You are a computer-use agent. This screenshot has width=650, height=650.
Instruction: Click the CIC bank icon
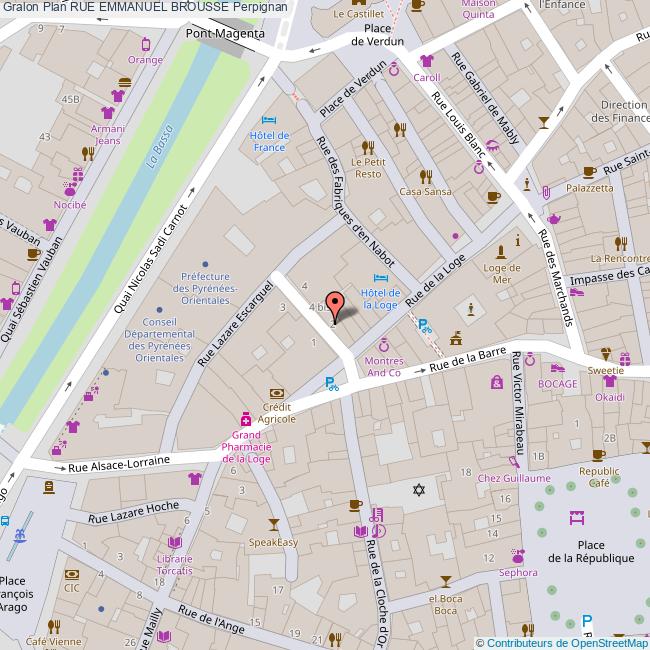71,574
